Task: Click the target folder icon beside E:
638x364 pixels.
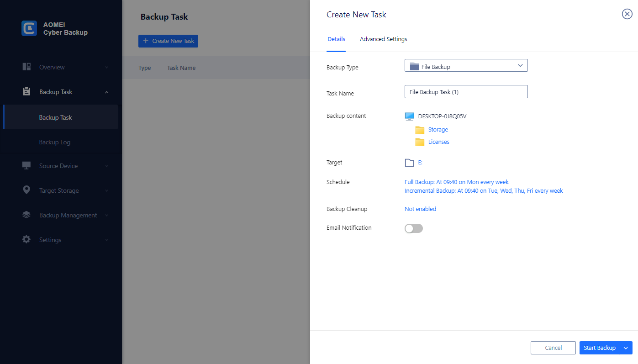Action: [409, 163]
